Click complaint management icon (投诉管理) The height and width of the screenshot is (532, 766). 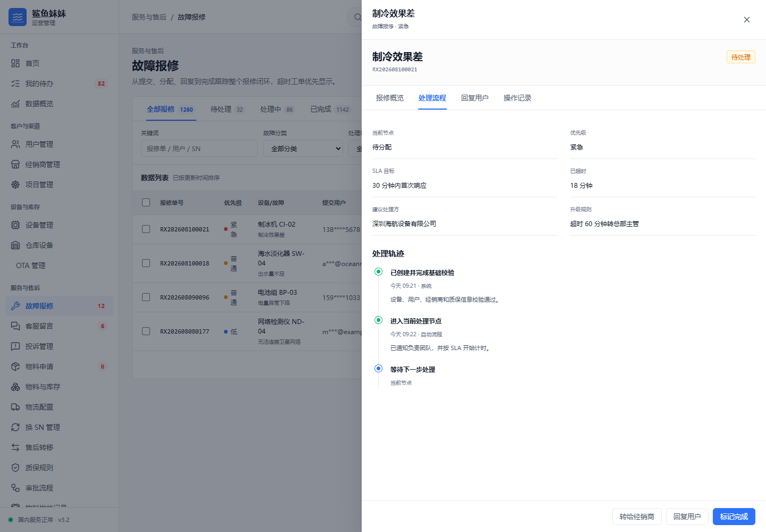[x=15, y=346]
